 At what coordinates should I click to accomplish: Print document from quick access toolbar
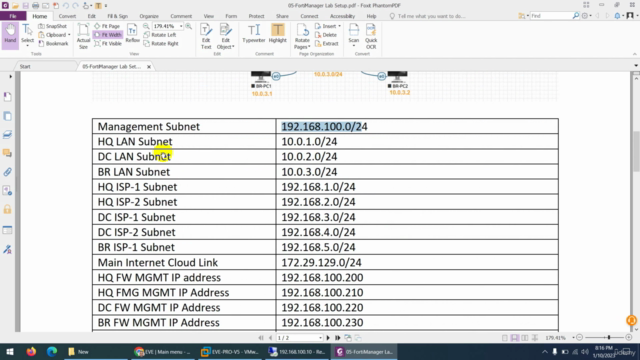[x=36, y=6]
